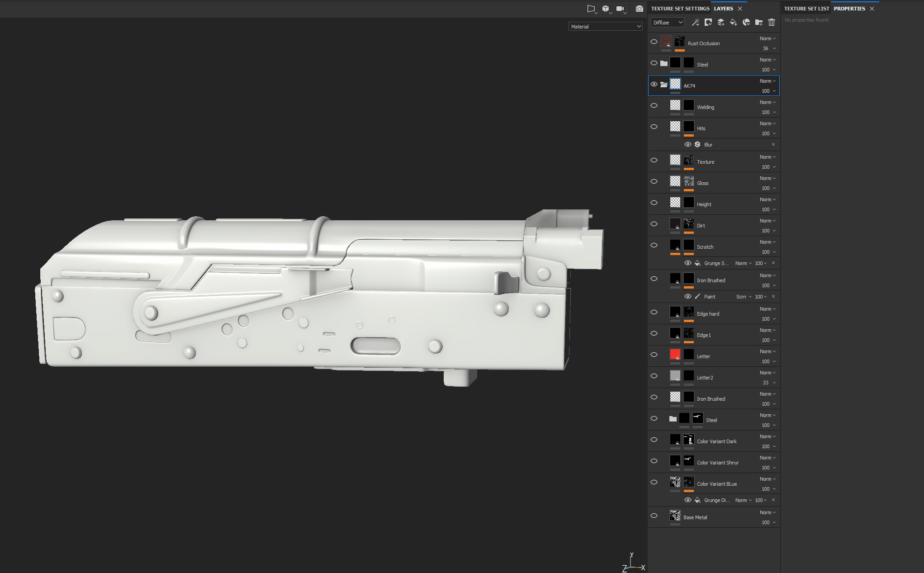The width and height of the screenshot is (924, 573).
Task: Take a screenshot with the camera icon
Action: pyautogui.click(x=640, y=9)
